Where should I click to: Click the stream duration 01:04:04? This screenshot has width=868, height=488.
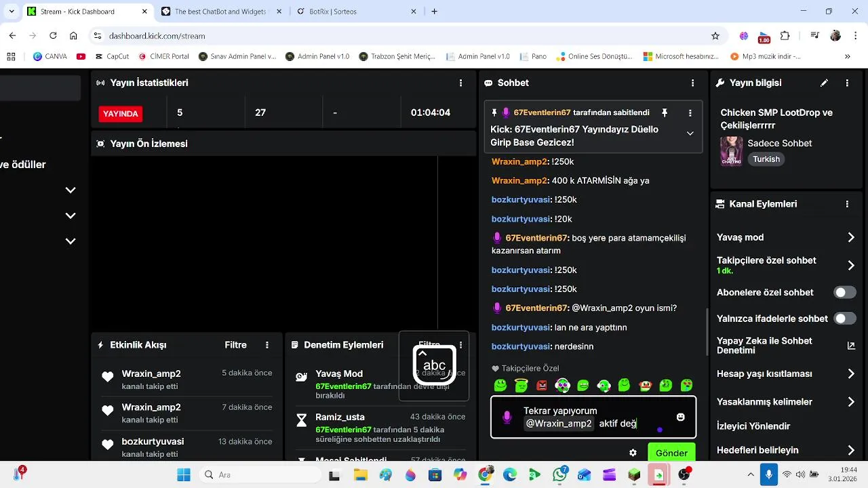tap(431, 113)
